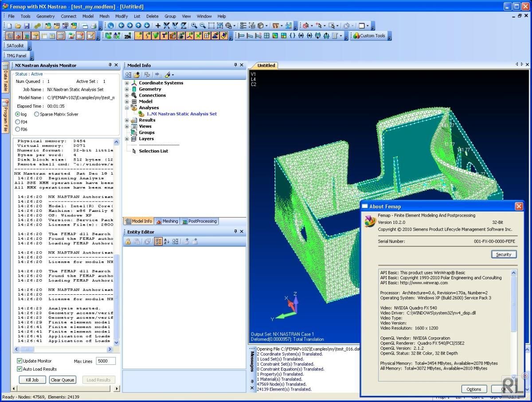Click inside the Max Lines input field

click(106, 361)
